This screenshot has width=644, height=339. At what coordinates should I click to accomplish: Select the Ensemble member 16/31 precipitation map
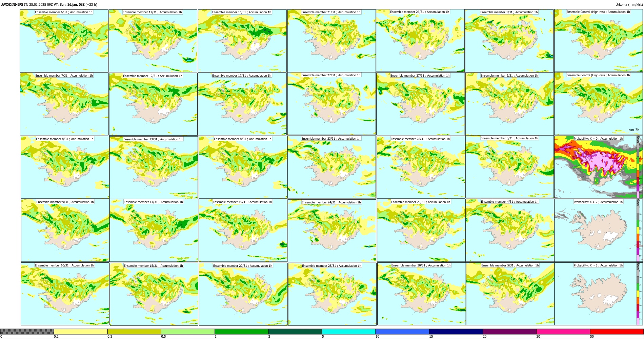[x=242, y=40]
